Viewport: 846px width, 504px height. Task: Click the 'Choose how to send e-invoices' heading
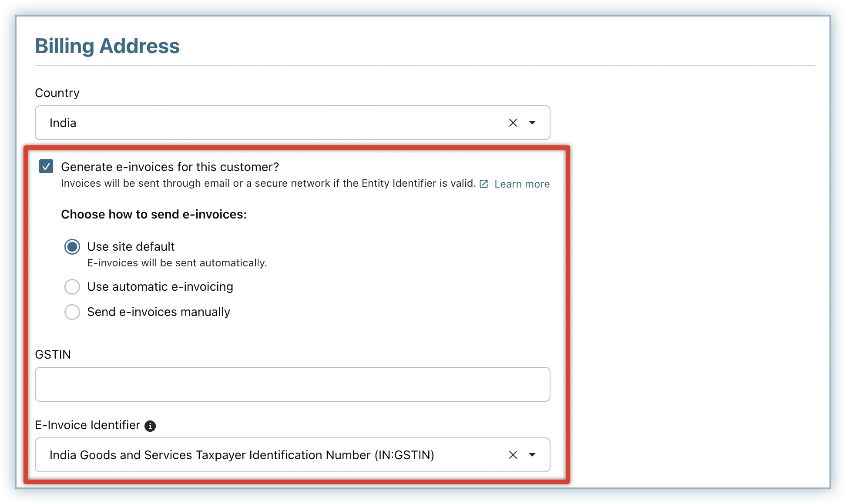click(x=154, y=215)
